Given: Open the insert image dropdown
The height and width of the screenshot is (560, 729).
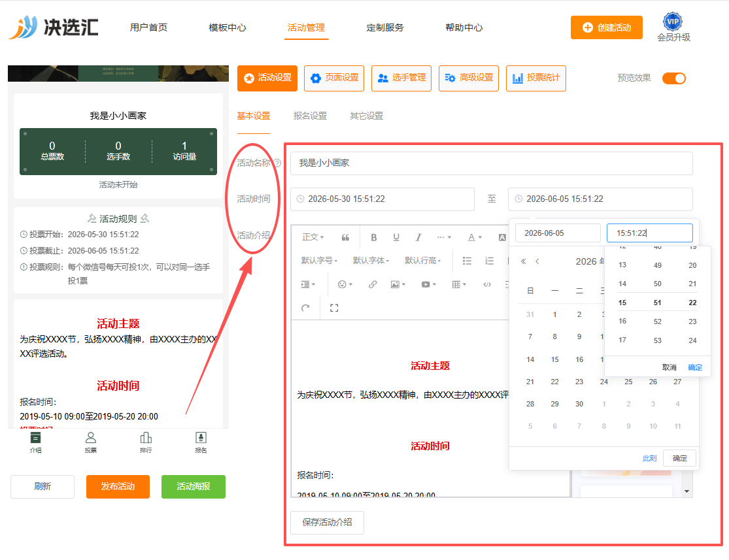Looking at the screenshot, I should (x=398, y=284).
